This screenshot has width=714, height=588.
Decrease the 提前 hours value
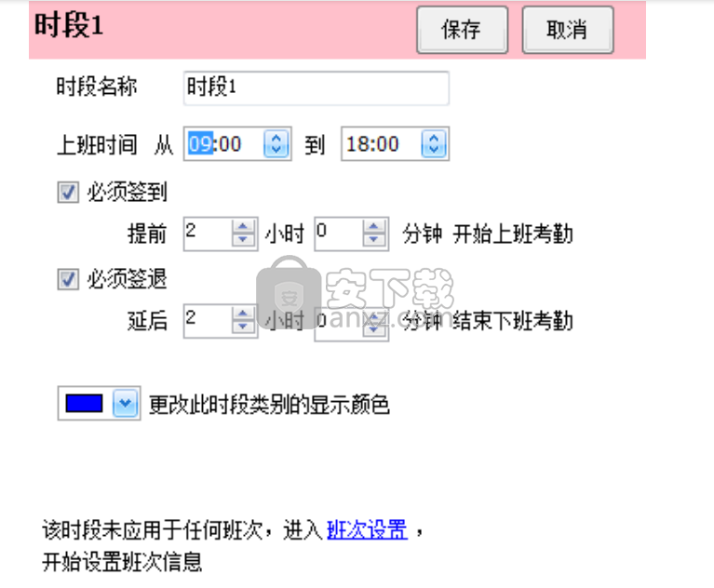pyautogui.click(x=243, y=240)
